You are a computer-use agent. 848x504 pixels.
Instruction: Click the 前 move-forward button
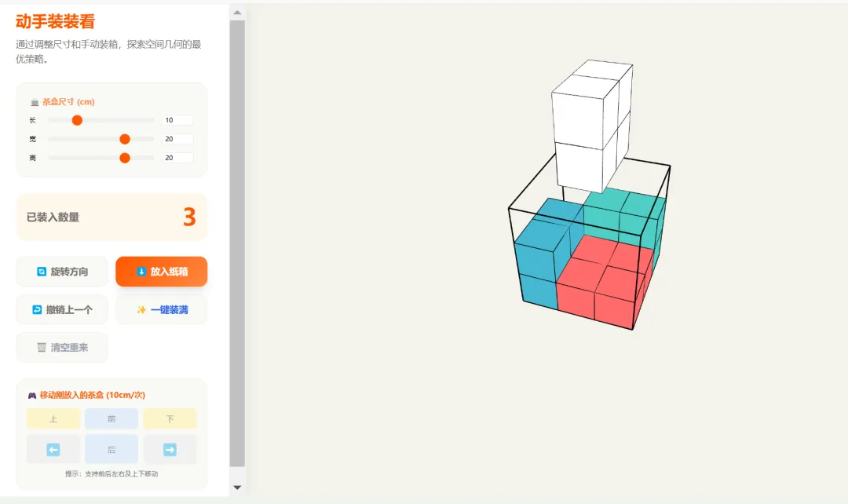tap(111, 419)
